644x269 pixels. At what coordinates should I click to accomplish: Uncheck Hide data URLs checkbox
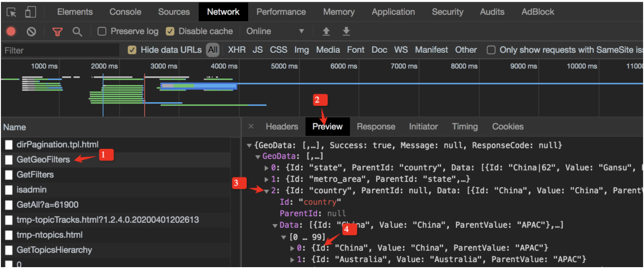click(132, 50)
